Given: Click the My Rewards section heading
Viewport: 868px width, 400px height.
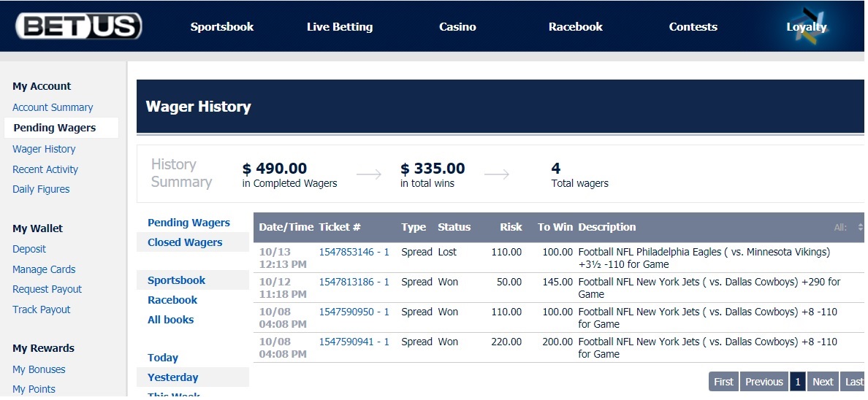Looking at the screenshot, I should (x=43, y=349).
